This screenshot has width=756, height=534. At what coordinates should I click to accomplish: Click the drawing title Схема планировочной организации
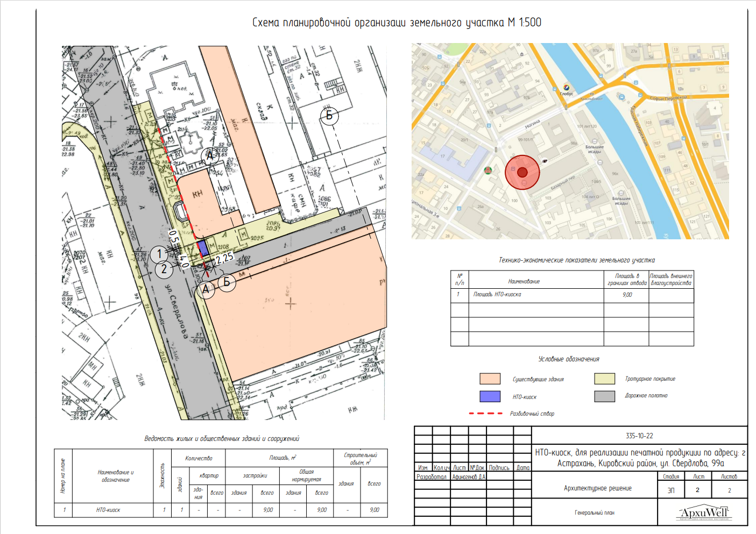(x=397, y=23)
